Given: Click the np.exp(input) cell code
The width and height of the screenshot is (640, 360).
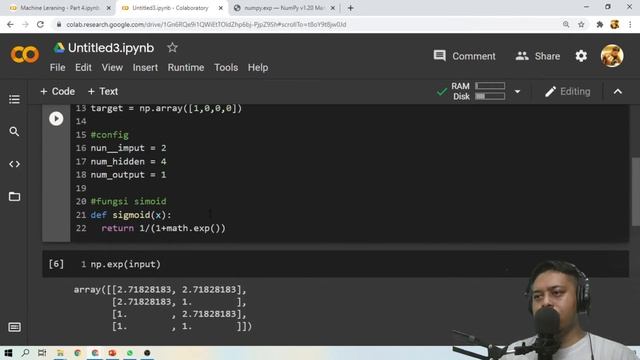Looking at the screenshot, I should point(126,264).
